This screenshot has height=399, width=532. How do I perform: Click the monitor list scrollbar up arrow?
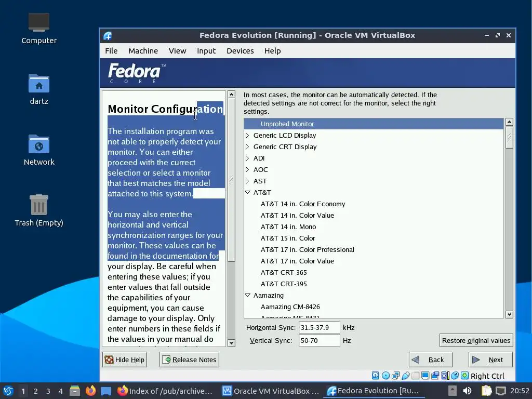pos(509,122)
